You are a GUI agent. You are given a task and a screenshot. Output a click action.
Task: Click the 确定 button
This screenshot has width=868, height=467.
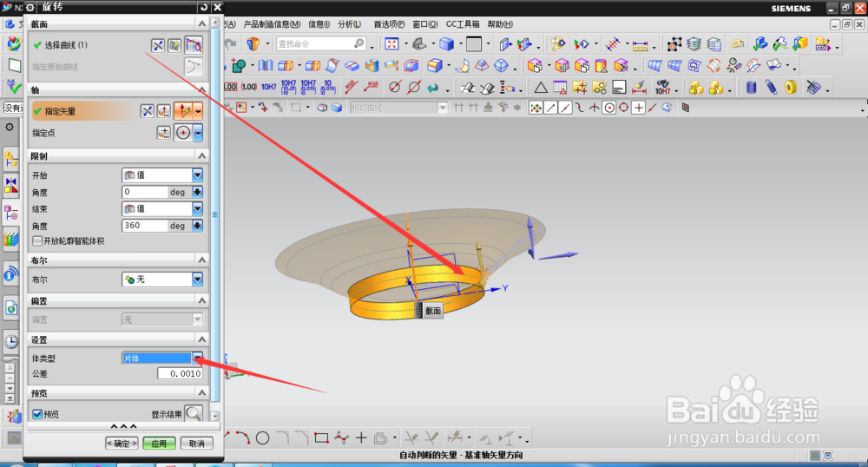coord(122,444)
